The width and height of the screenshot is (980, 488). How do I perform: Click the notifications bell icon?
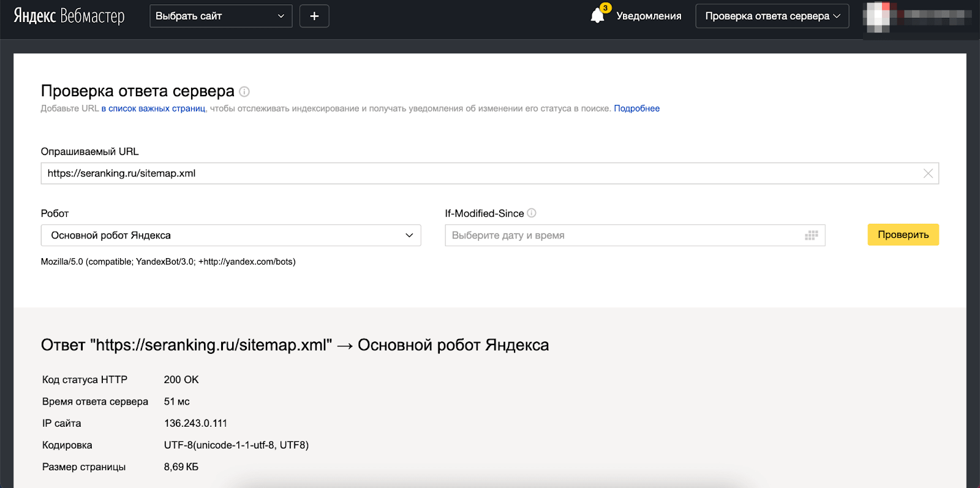point(598,15)
